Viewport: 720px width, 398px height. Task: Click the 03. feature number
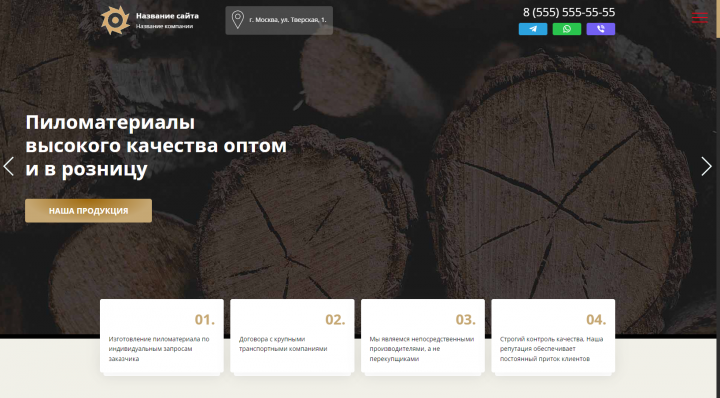click(465, 320)
